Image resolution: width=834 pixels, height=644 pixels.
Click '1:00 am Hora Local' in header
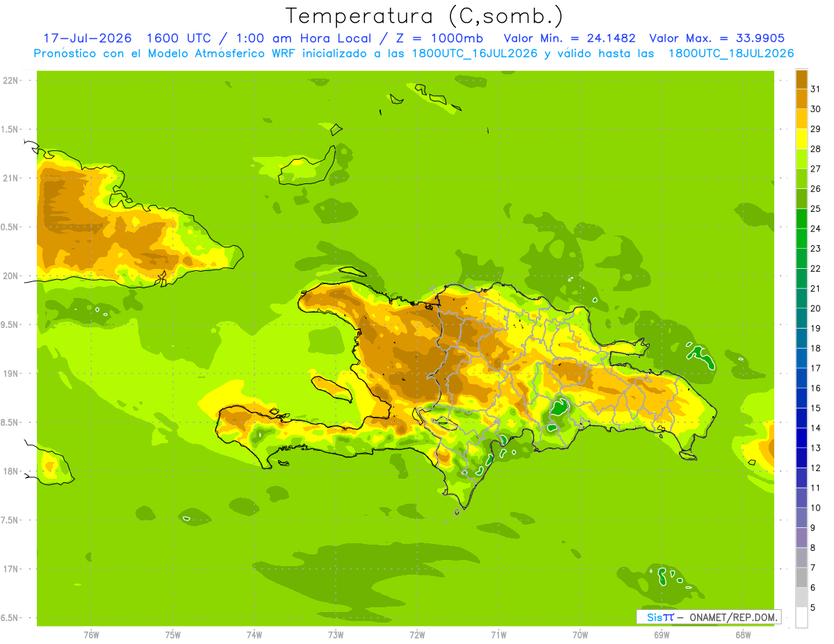click(306, 38)
